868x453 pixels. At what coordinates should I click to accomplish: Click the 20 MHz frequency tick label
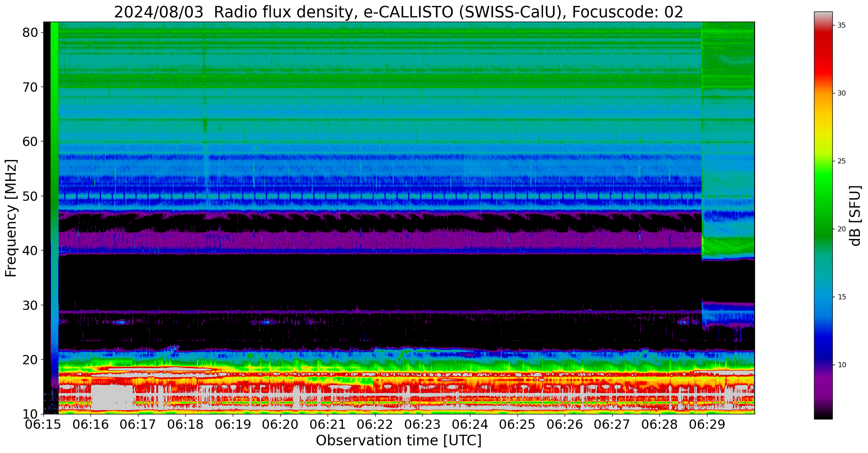click(x=30, y=360)
